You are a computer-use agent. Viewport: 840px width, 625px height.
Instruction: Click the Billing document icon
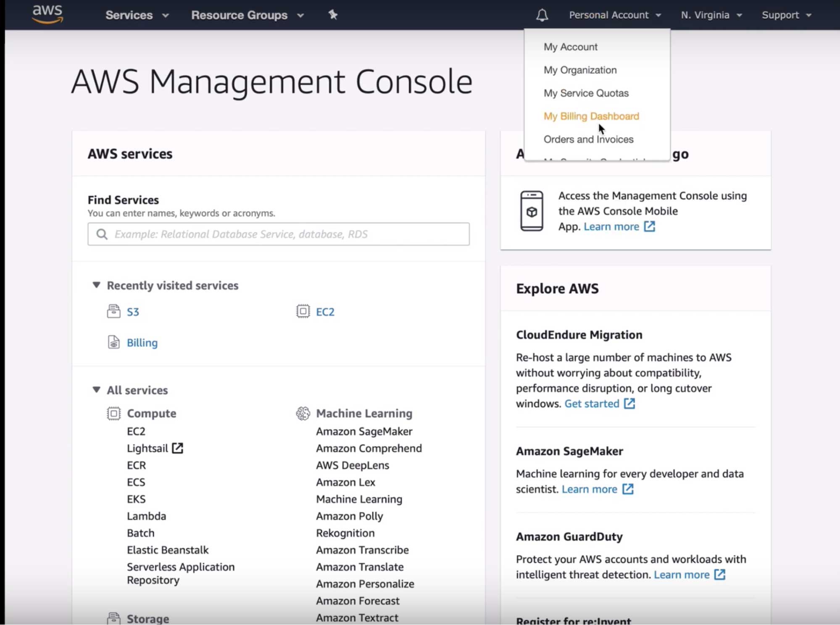point(113,342)
